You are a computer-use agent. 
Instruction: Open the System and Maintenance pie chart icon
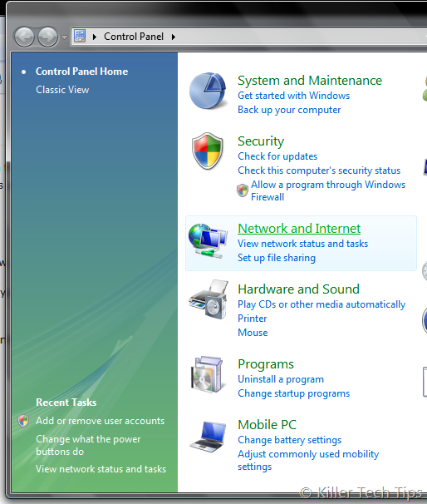tap(208, 91)
